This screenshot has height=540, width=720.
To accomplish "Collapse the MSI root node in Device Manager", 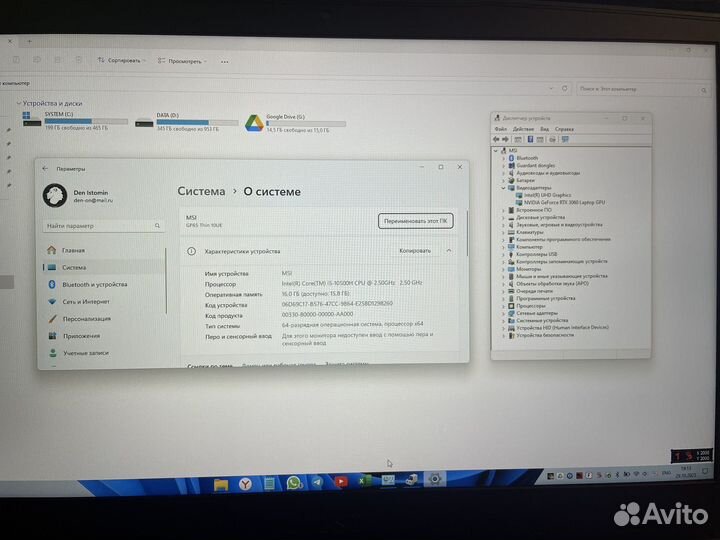I will 495,151.
